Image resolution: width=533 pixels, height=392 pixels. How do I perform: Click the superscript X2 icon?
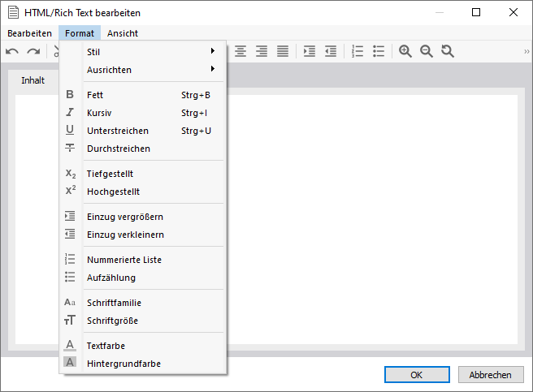pyautogui.click(x=71, y=191)
